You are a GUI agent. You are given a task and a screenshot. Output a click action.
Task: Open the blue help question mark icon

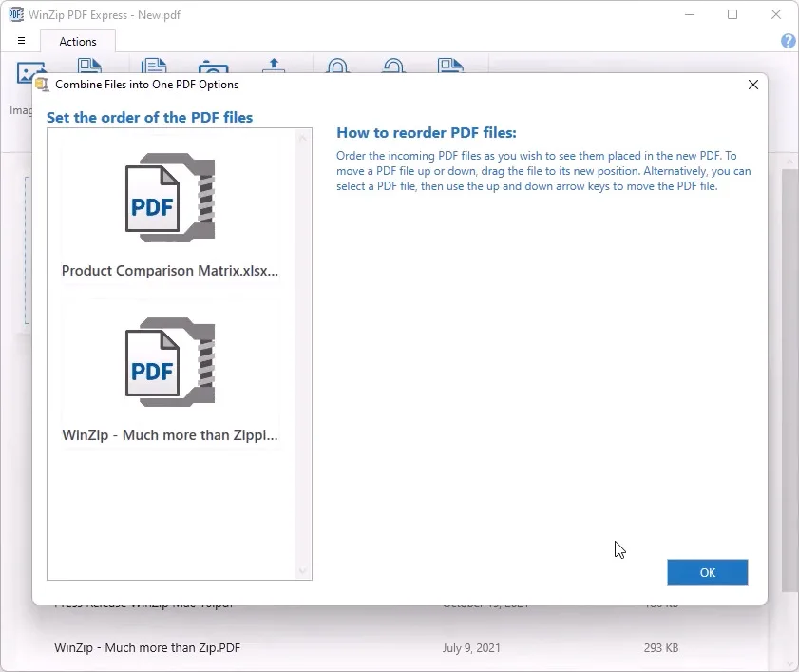click(789, 41)
